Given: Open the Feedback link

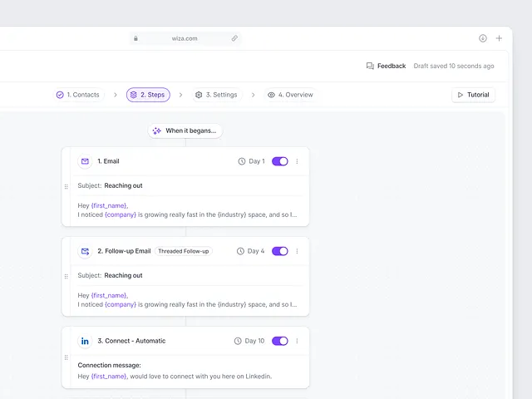Looking at the screenshot, I should (386, 66).
